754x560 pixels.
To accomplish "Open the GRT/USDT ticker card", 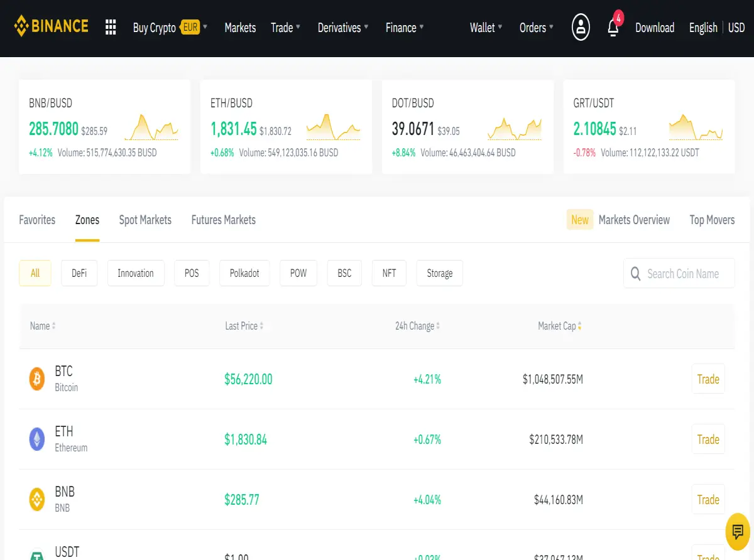I will [649, 127].
